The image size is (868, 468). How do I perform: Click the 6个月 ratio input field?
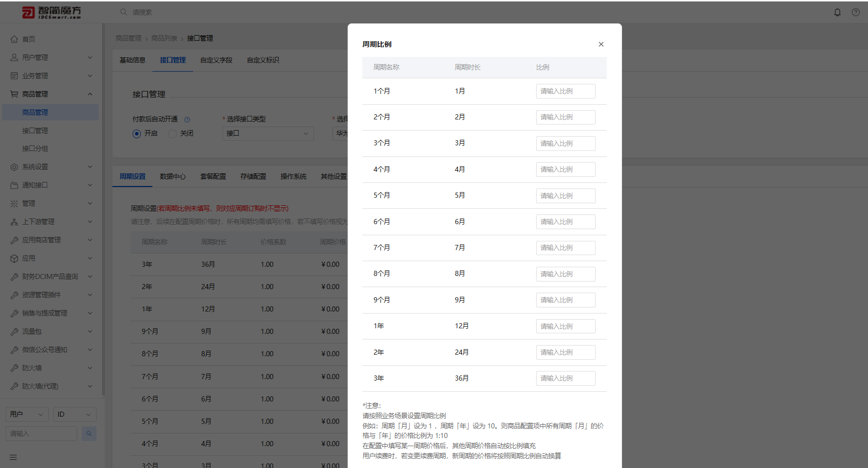(566, 222)
